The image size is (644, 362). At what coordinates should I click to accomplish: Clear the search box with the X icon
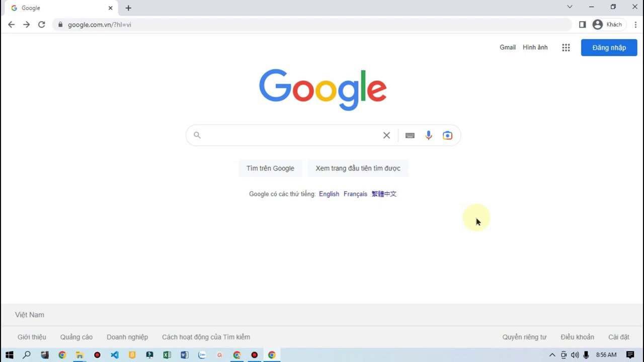point(386,135)
